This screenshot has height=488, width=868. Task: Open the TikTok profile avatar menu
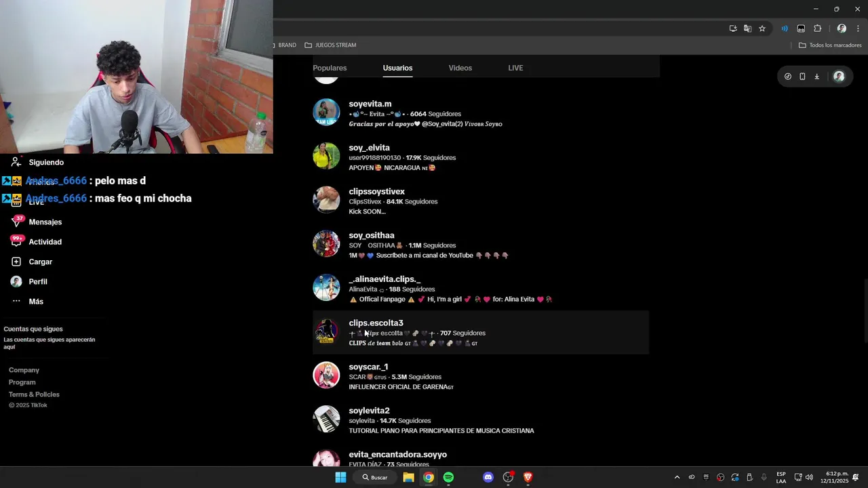point(839,77)
